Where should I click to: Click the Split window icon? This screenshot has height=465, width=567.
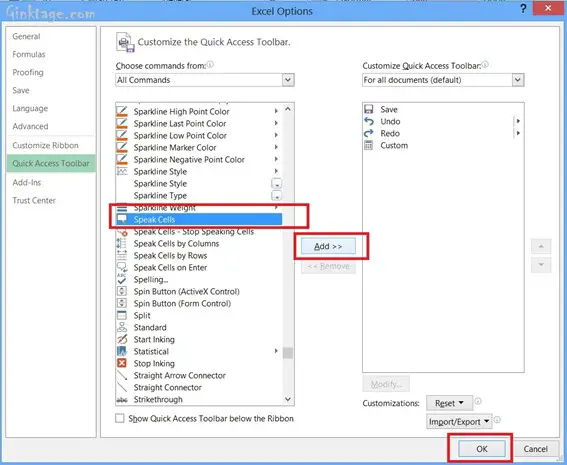click(x=122, y=315)
